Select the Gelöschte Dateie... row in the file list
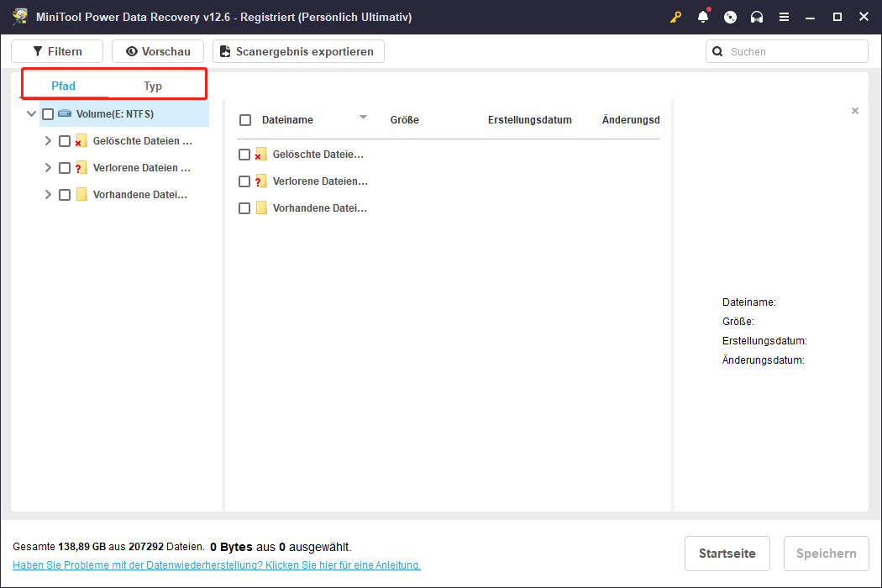882x588 pixels. click(318, 155)
